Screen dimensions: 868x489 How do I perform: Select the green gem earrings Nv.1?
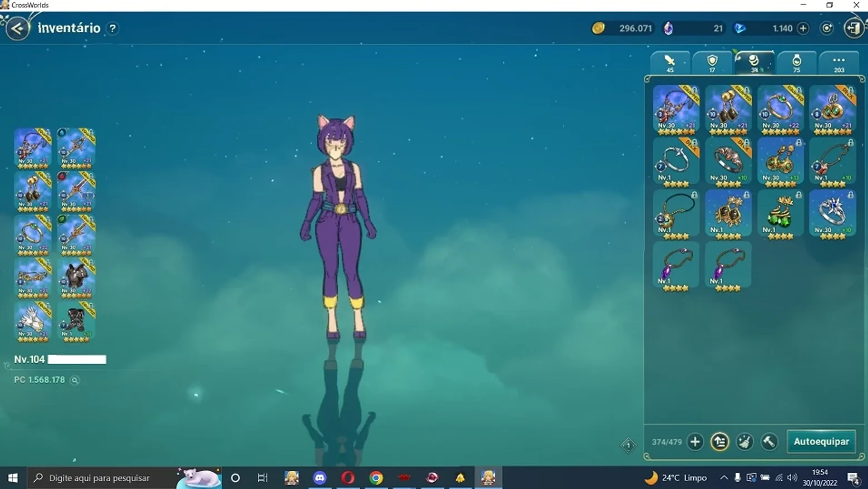[781, 214]
